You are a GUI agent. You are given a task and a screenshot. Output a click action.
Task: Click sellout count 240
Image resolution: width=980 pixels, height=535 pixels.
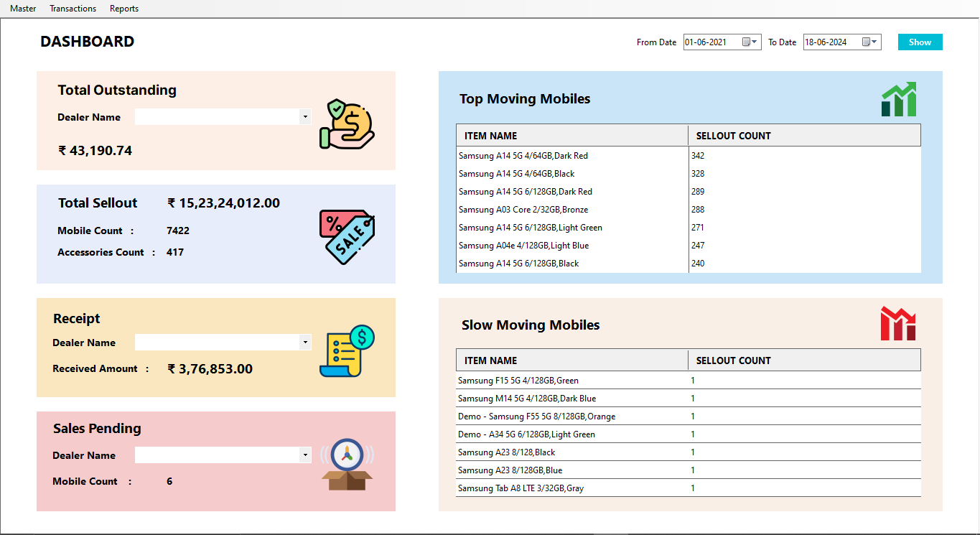[698, 264]
